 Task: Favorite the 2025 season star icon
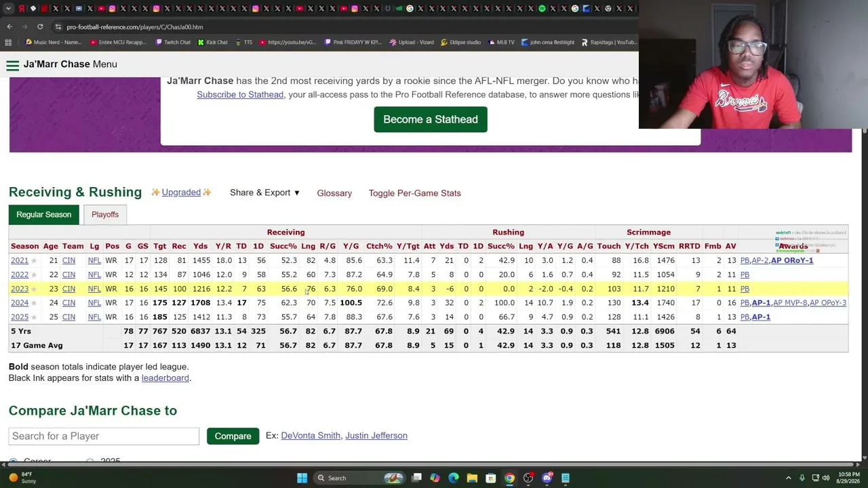[x=33, y=317]
